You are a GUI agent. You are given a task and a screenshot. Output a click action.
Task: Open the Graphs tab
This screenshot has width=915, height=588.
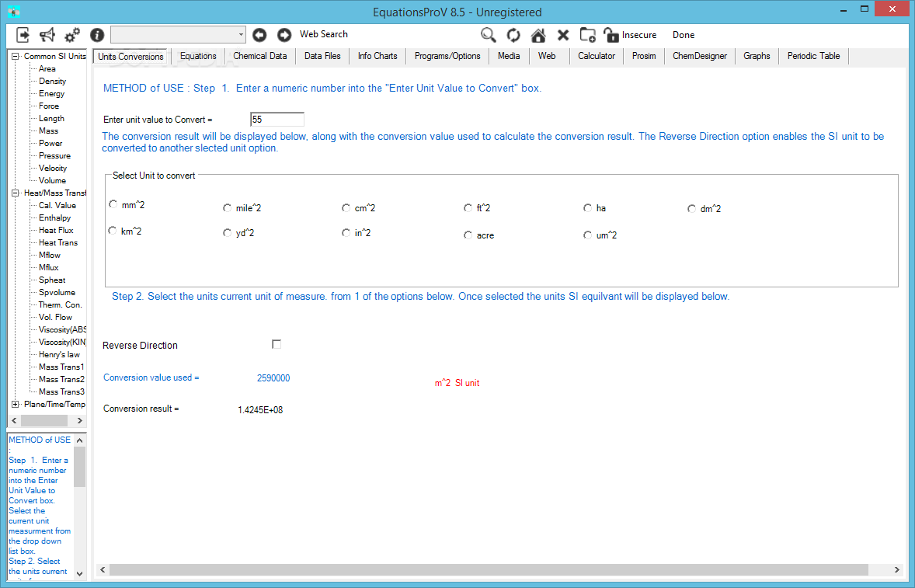(x=757, y=56)
